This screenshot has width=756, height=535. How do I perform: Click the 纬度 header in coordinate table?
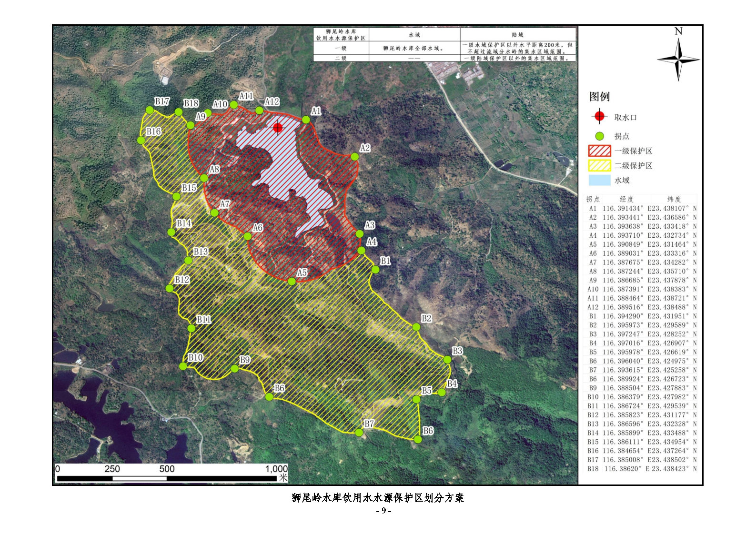674,199
